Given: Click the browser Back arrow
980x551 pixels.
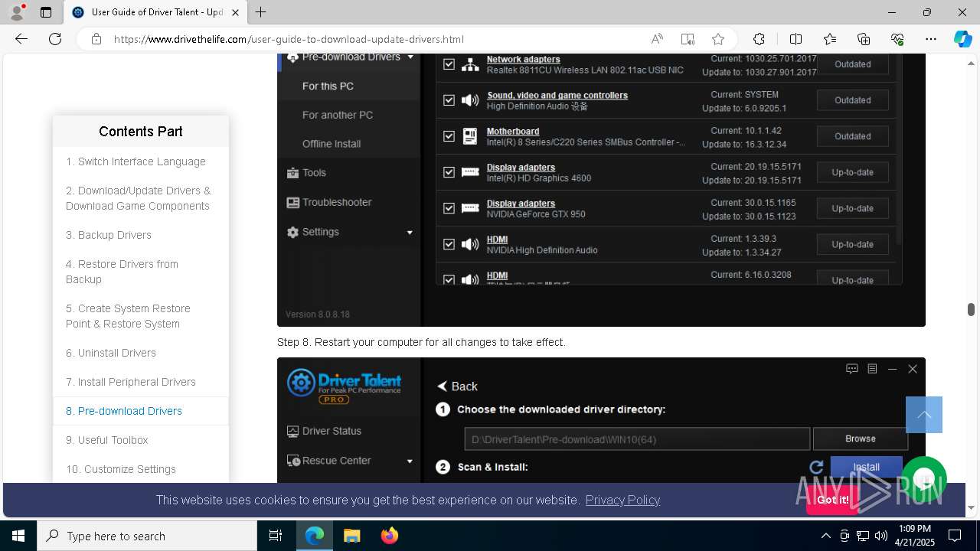Looking at the screenshot, I should coord(21,39).
